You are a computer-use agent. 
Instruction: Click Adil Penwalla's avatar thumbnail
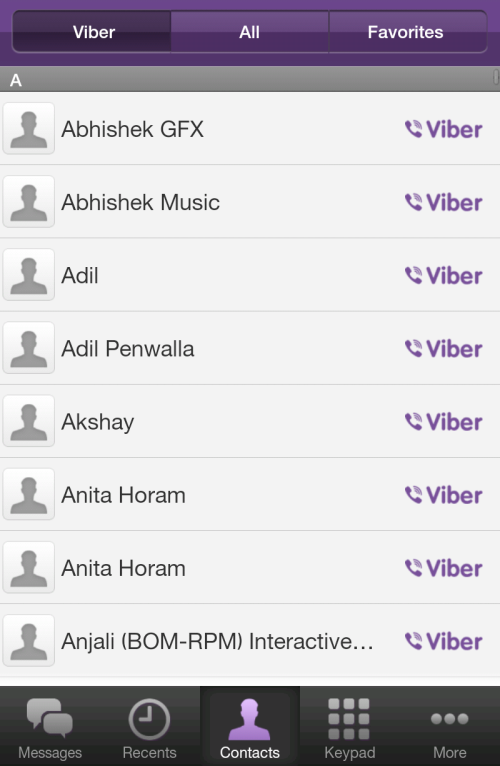29,348
